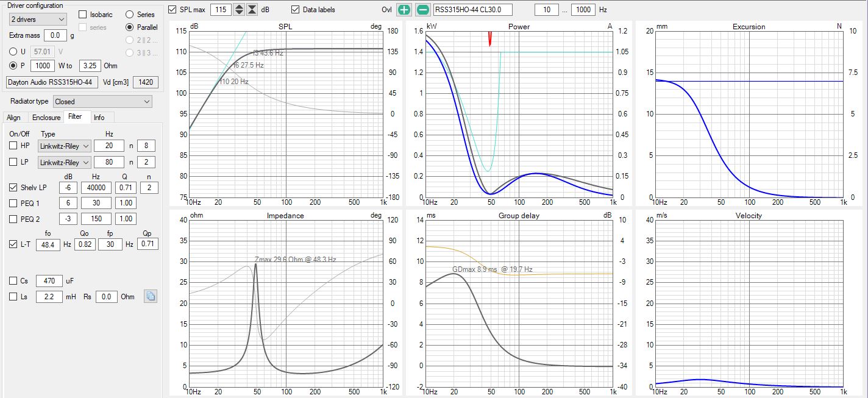Click the GDmax 8.9 ms data label

[x=493, y=269]
